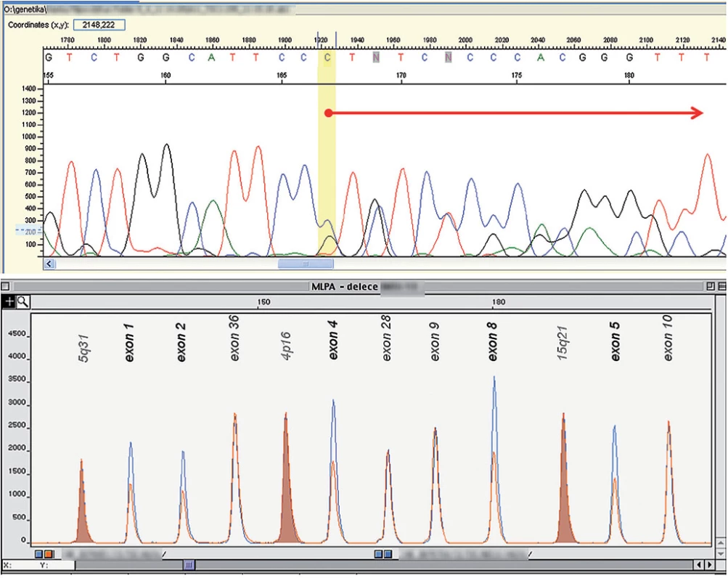
Task: Click the sequence position label 175
Action: [516, 76]
